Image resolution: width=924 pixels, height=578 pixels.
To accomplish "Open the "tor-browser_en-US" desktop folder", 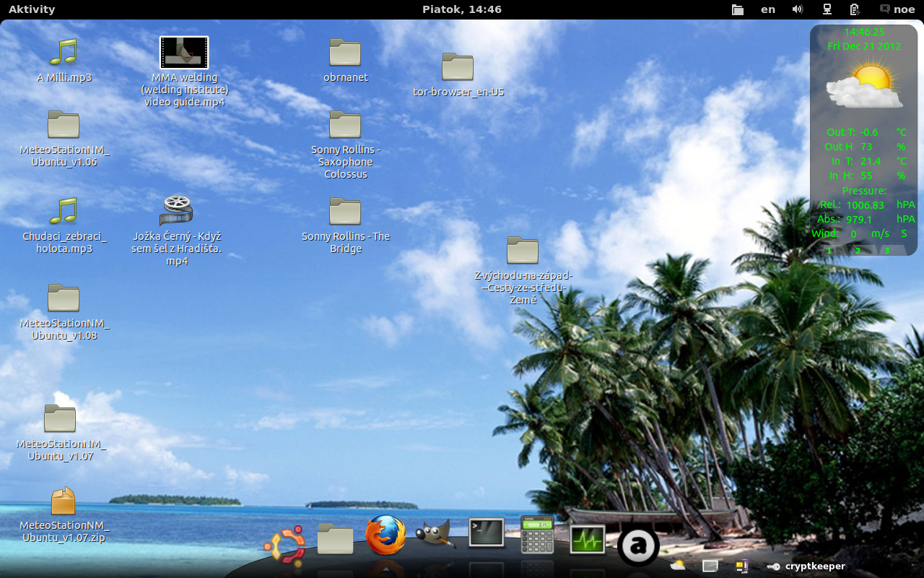I will [x=458, y=65].
